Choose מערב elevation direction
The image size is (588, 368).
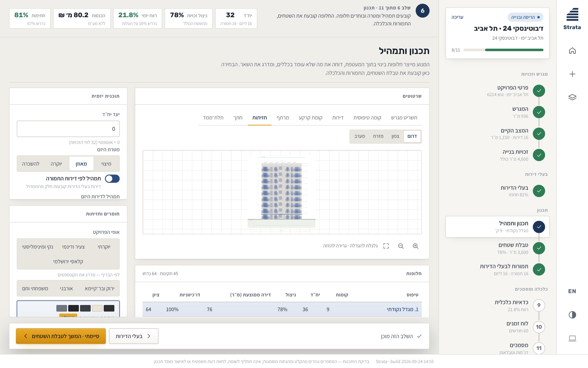[360, 136]
